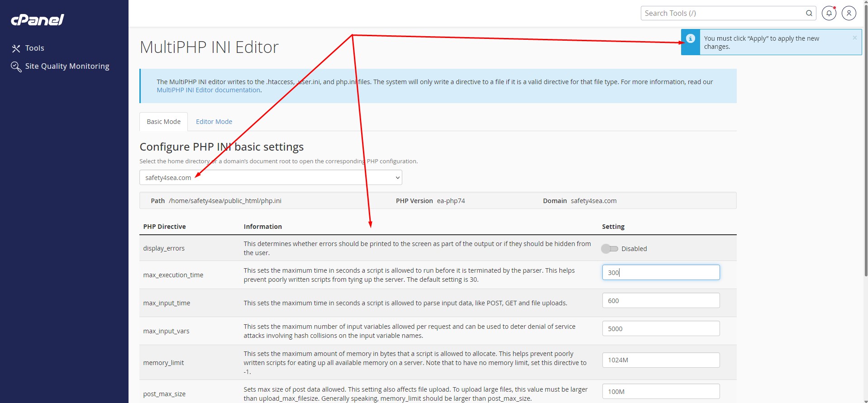Click the cPanel logo
The height and width of the screenshot is (403, 868).
(38, 20)
